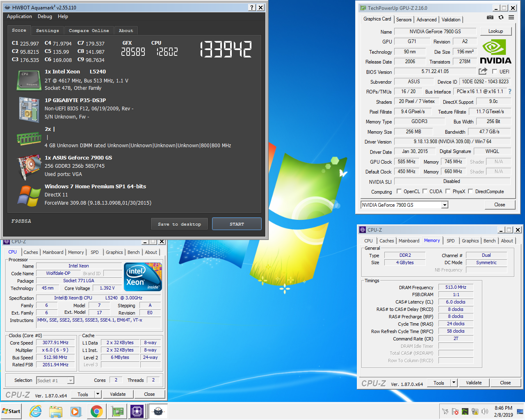Open Google Chrome from the taskbar
This screenshot has height=420, width=525.
[x=97, y=411]
